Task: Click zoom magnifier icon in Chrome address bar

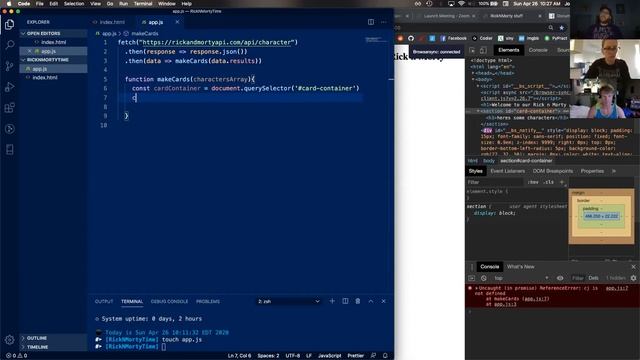Action: [551, 28]
